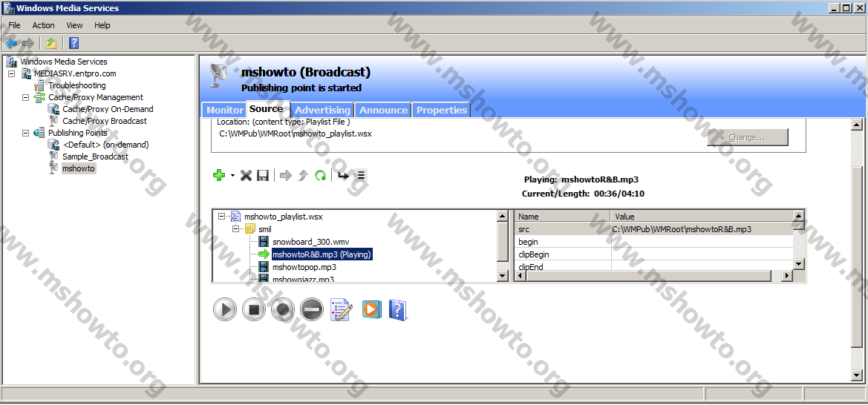Viewport: 868px width, 405px height.
Task: Click the round minus deny-connections button
Action: (x=312, y=309)
